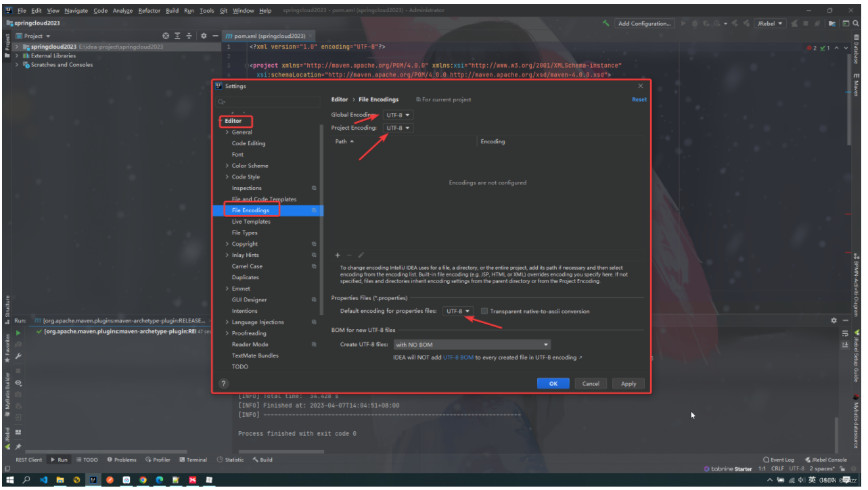Open the Tools menu
Image resolution: width=868 pixels, height=490 pixels.
[207, 11]
